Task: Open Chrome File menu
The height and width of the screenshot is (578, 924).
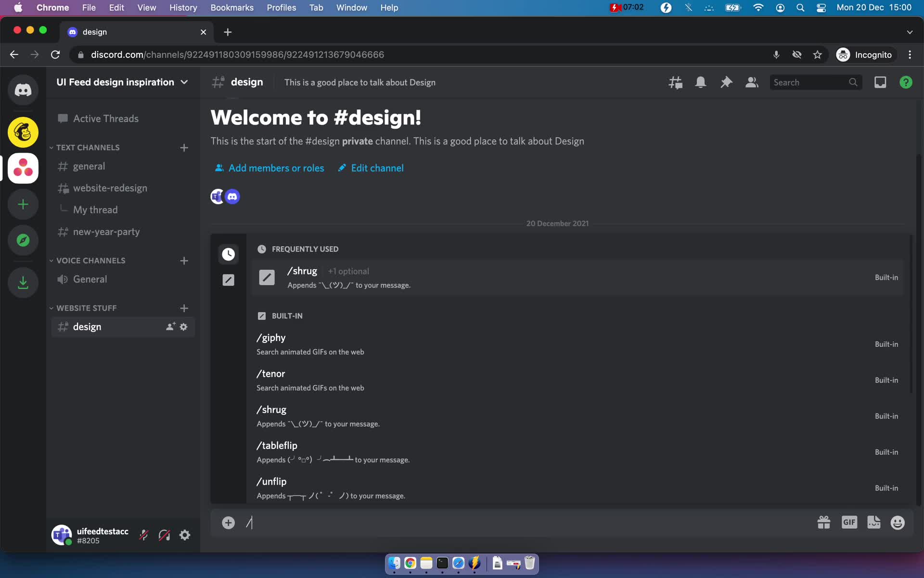Action: 89,8
